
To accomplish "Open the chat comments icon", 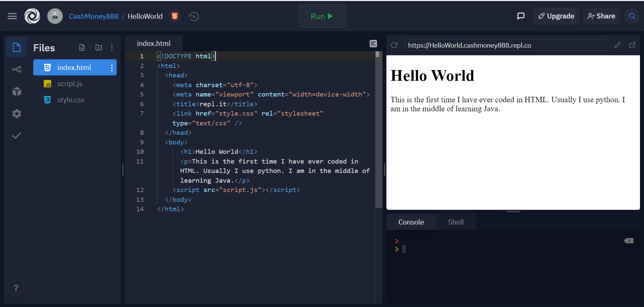I will (521, 16).
